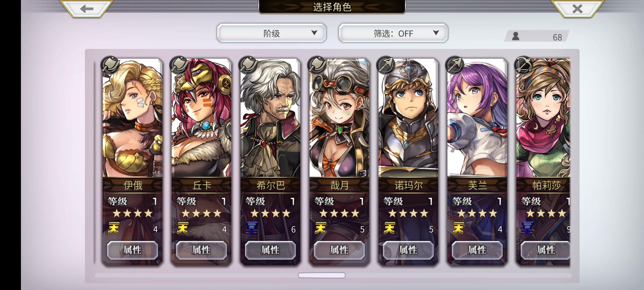Select the 哉月 character portrait
The image size is (644, 290).
point(339,118)
